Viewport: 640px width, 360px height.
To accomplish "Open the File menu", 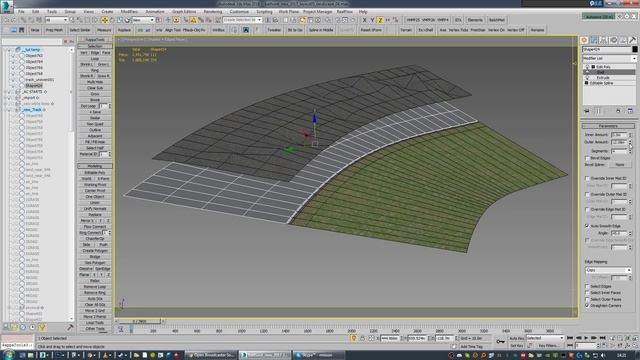I will tap(21, 12).
